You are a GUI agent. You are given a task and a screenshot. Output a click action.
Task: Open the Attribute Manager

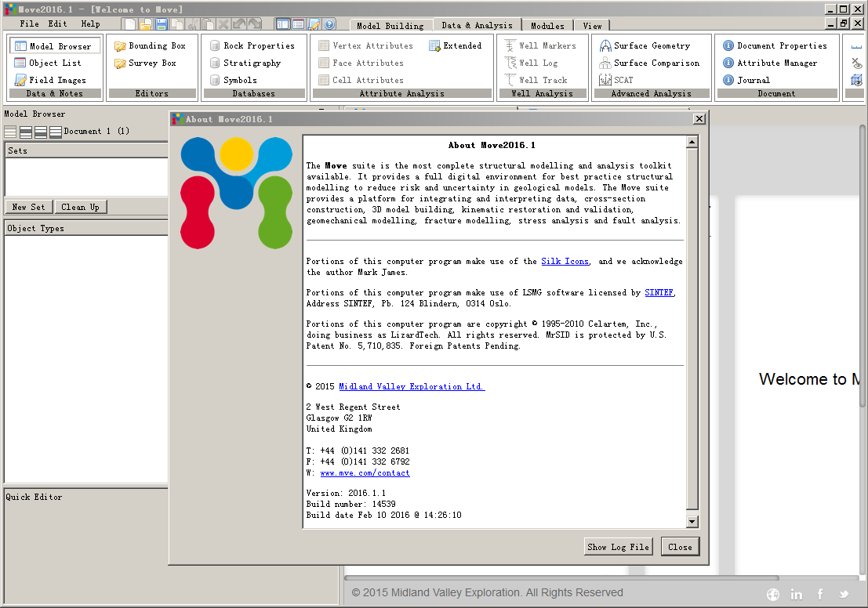(770, 63)
